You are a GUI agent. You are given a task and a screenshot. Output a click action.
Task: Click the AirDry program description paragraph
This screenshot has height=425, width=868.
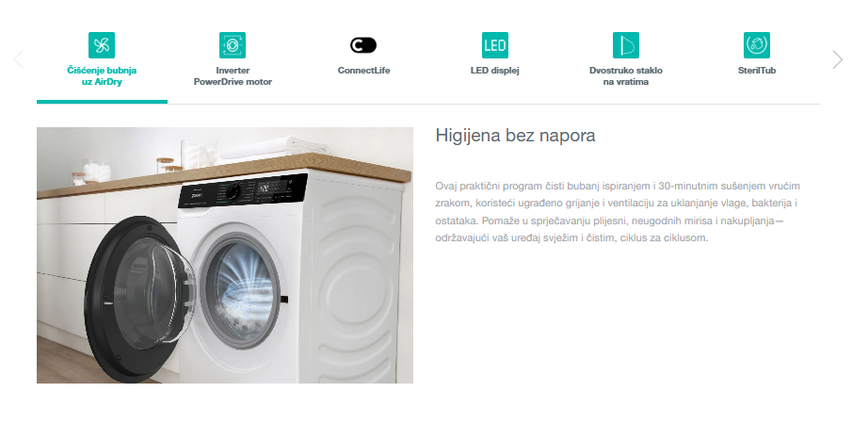(x=618, y=212)
